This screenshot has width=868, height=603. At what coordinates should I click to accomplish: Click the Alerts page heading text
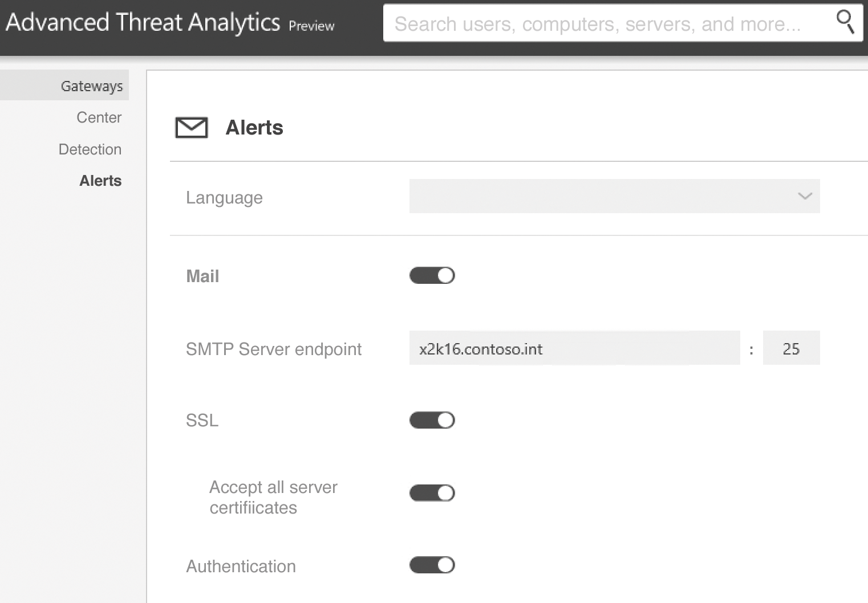point(254,128)
